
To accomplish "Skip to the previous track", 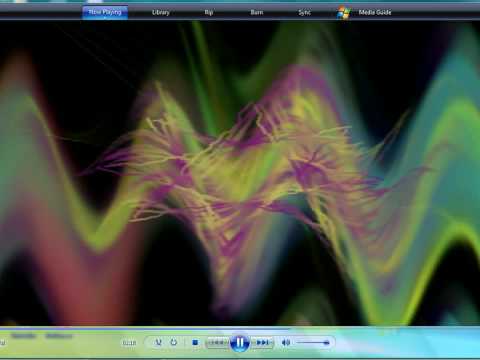I will point(218,343).
